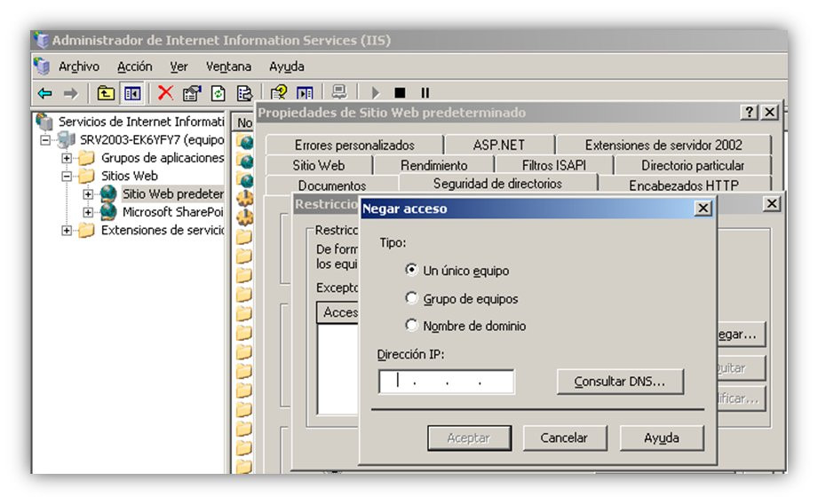Open the Properties toolbar icon
This screenshot has width=818, height=504.
pyautogui.click(x=192, y=93)
